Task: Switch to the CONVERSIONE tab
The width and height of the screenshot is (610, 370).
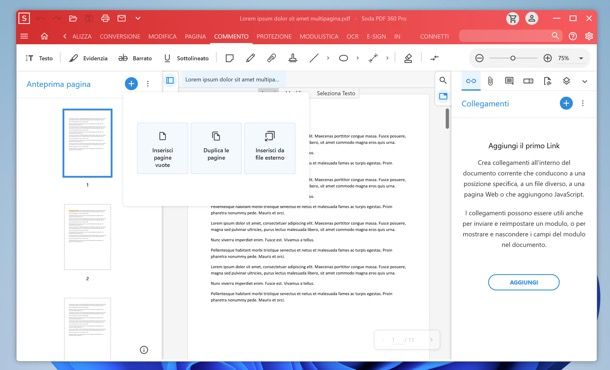Action: [x=120, y=36]
